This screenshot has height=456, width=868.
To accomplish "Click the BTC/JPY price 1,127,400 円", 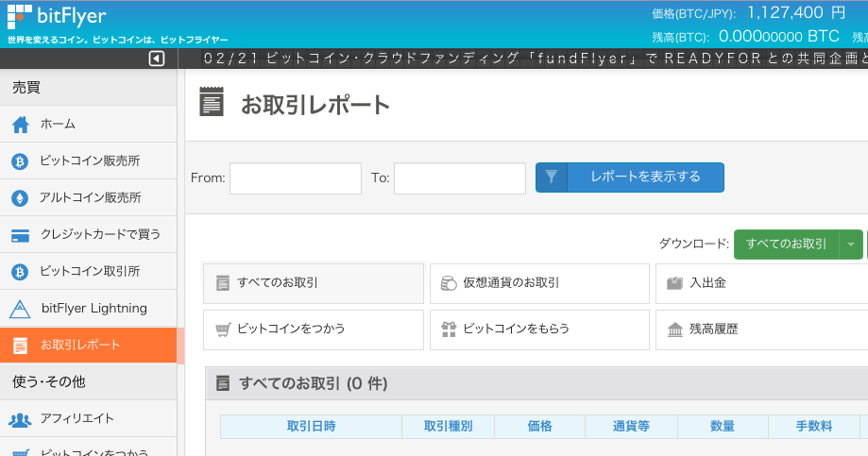I will pos(796,12).
